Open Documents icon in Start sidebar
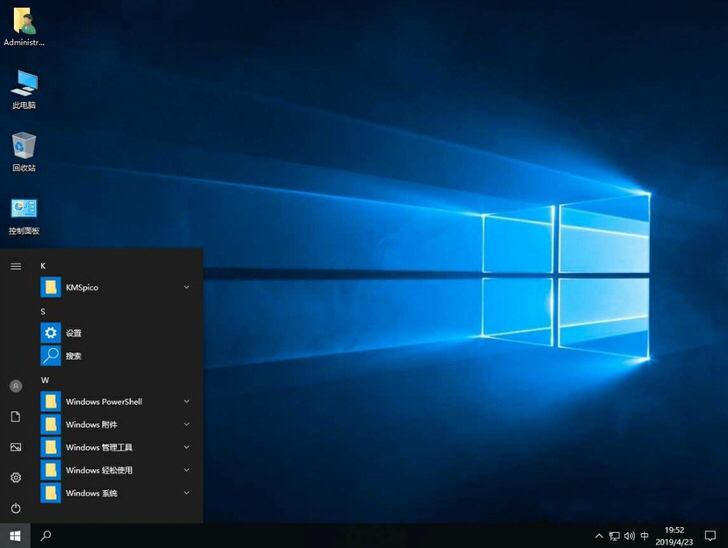Screen dimensions: 728x548 tap(16, 417)
